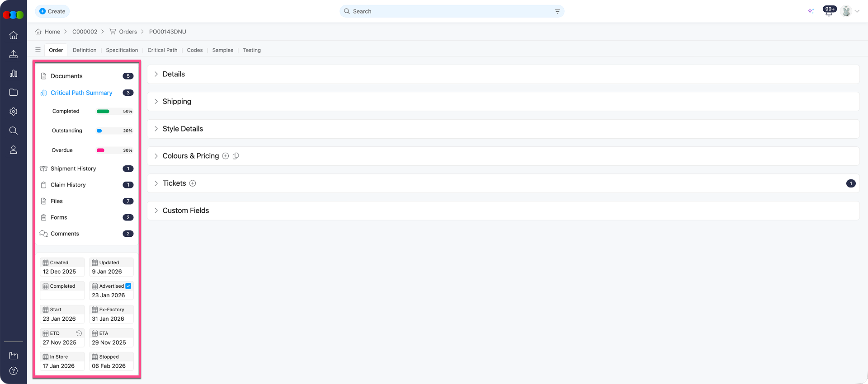The width and height of the screenshot is (868, 384).
Task: Open the bar chart analytics sidebar icon
Action: tap(14, 73)
